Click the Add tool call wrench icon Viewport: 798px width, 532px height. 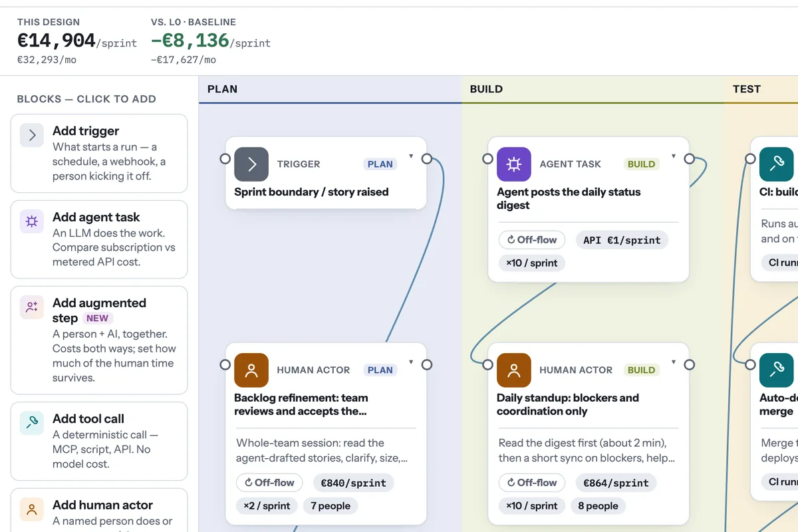tap(31, 423)
